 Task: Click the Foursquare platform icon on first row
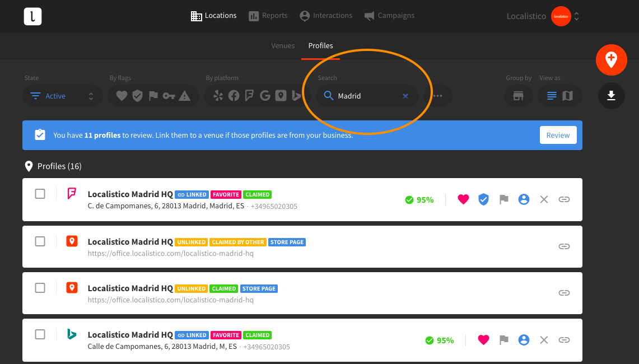(72, 194)
